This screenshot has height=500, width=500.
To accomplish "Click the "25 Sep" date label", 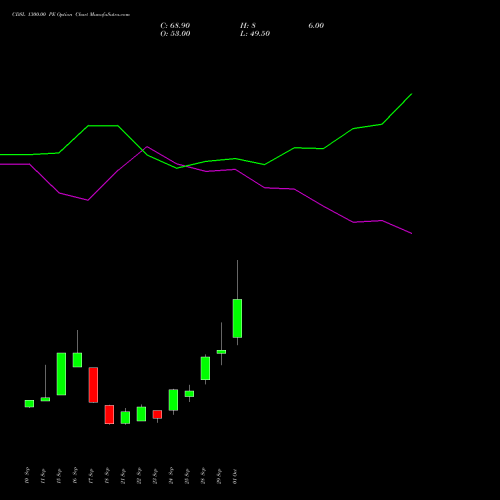I will coord(187,476).
